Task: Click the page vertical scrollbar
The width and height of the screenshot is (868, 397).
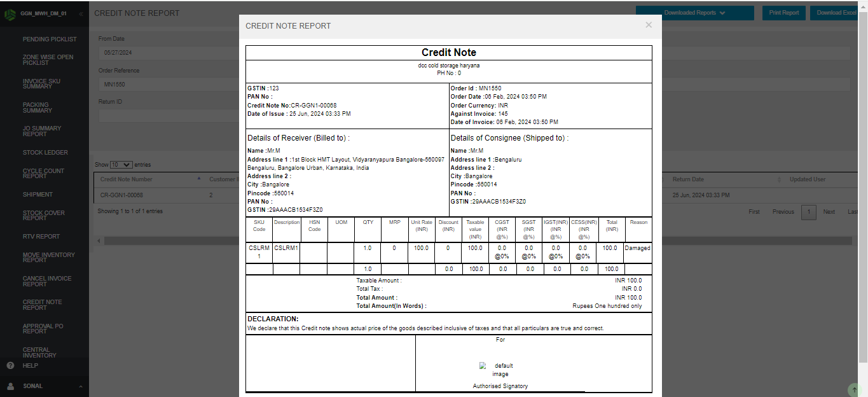Action: (863, 191)
